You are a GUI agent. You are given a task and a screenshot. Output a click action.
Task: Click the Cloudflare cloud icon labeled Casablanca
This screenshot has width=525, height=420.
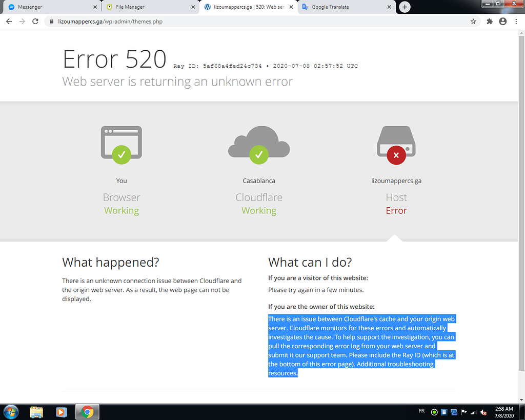[258, 144]
